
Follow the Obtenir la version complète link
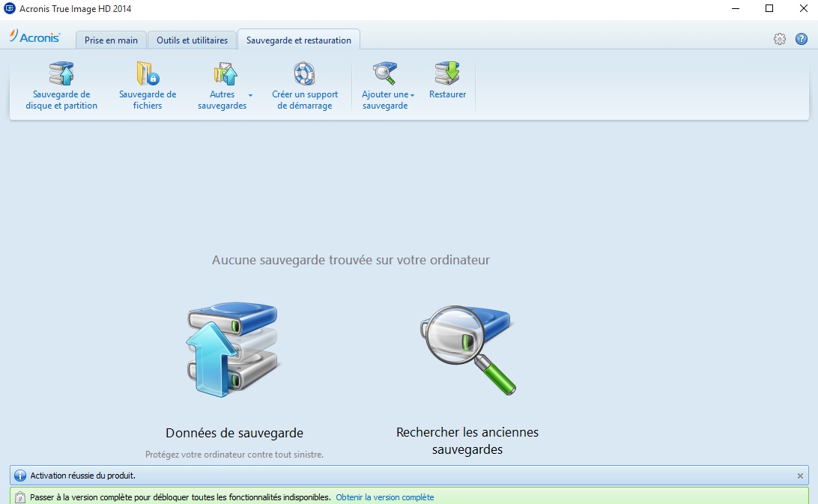click(x=384, y=497)
